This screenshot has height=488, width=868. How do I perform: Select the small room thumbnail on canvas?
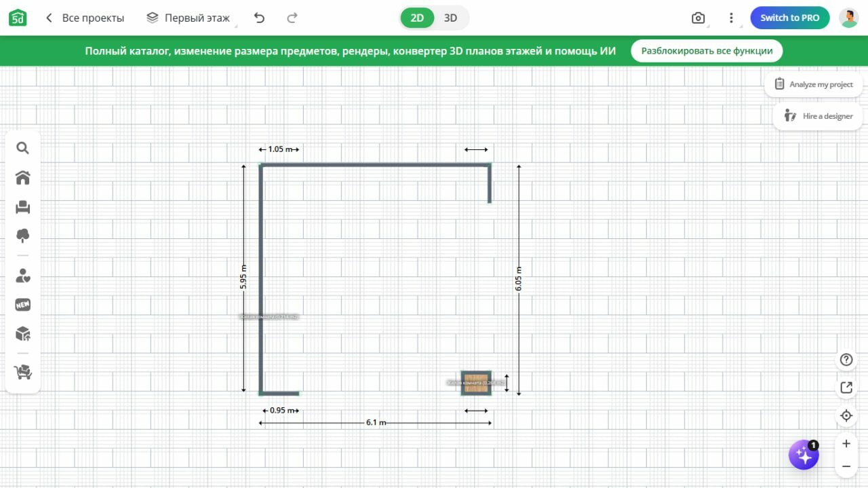coord(476,383)
